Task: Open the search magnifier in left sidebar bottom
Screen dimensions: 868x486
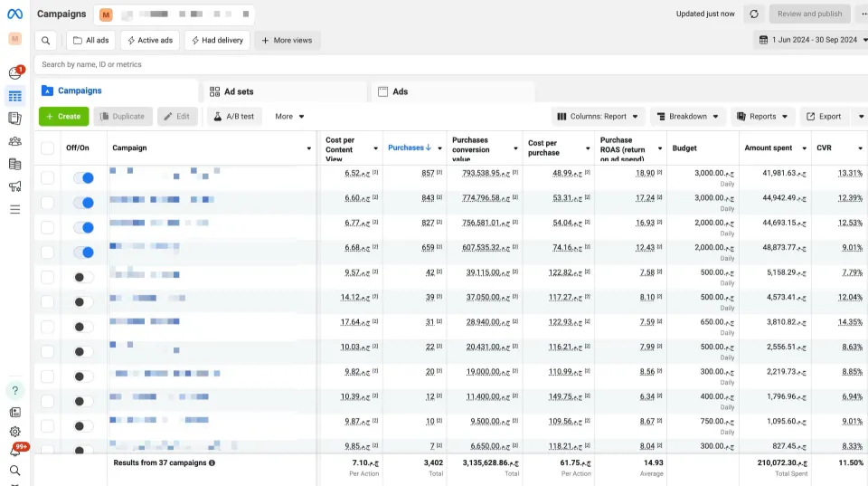Action: pos(15,471)
